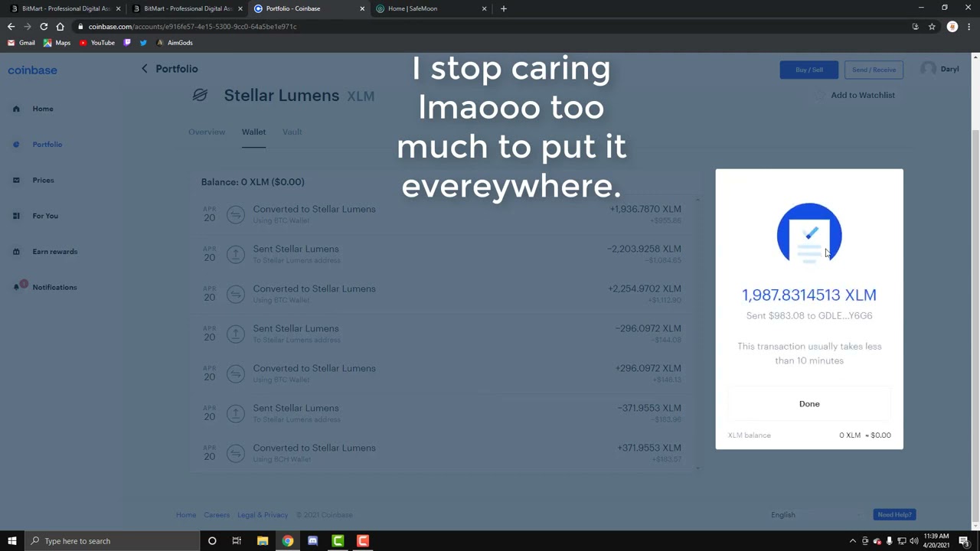The height and width of the screenshot is (551, 980).
Task: Click the back arrow next to Portfolio
Action: coord(144,69)
